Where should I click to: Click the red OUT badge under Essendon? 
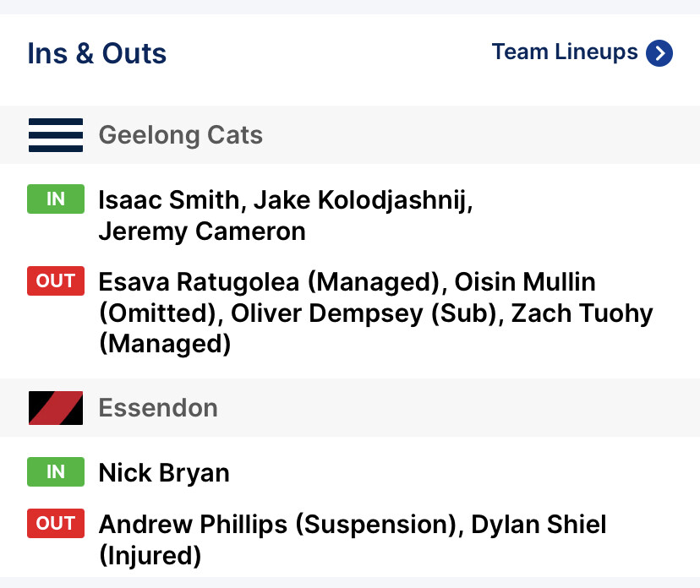point(56,524)
